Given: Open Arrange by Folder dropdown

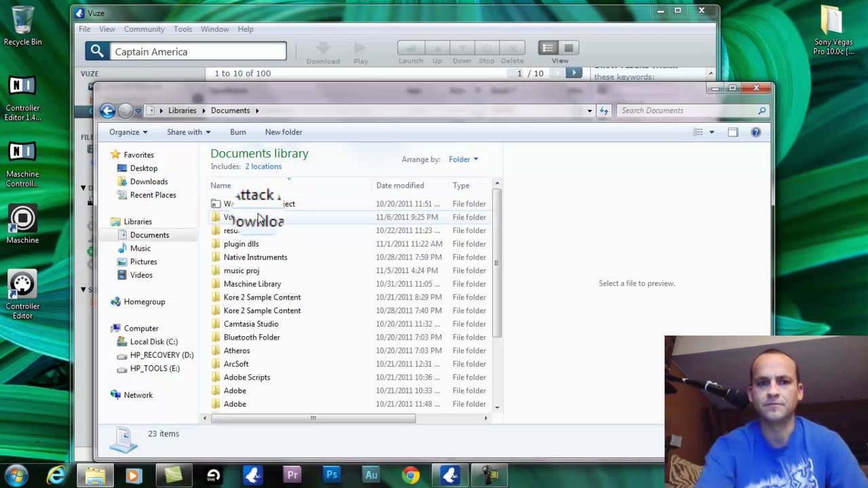Looking at the screenshot, I should pos(463,159).
